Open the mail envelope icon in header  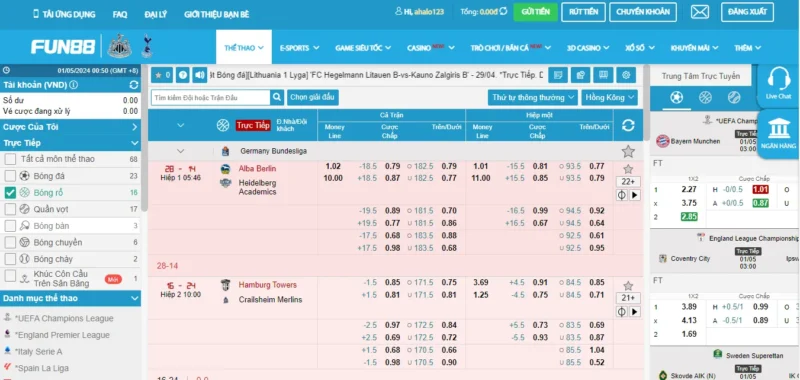(x=699, y=12)
